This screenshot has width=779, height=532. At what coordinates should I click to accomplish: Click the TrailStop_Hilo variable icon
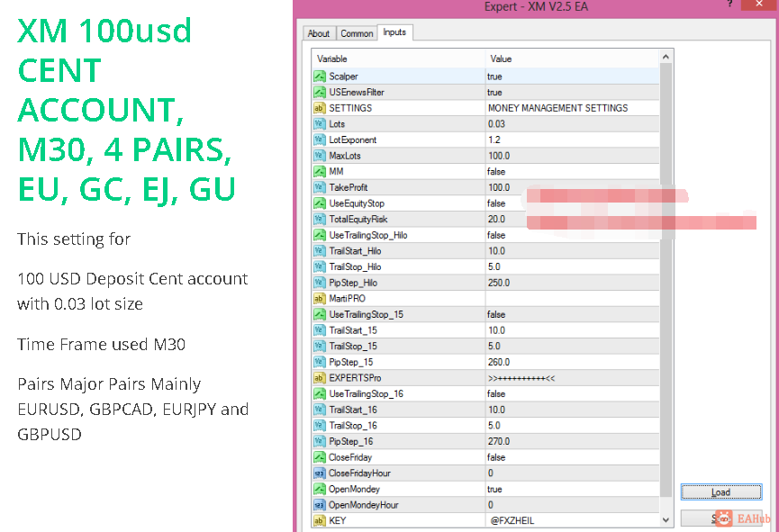click(x=320, y=267)
